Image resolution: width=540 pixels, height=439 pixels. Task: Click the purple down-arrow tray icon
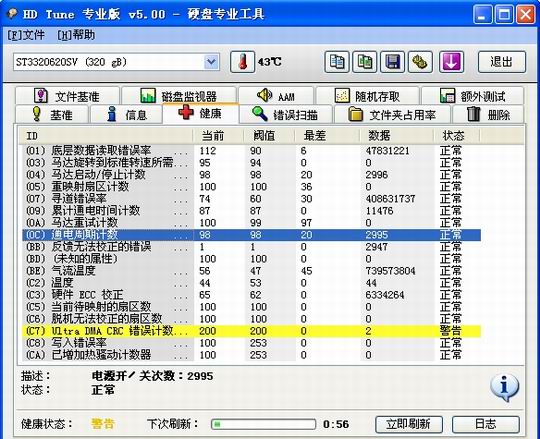(451, 62)
